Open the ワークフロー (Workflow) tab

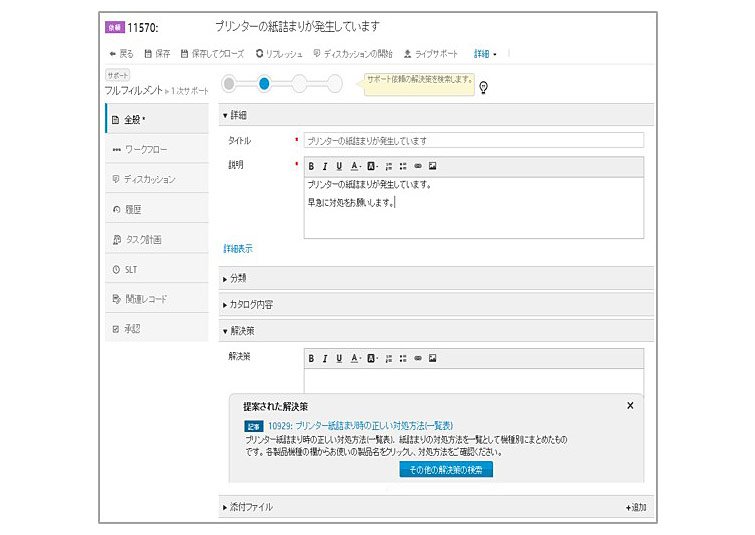point(157,149)
